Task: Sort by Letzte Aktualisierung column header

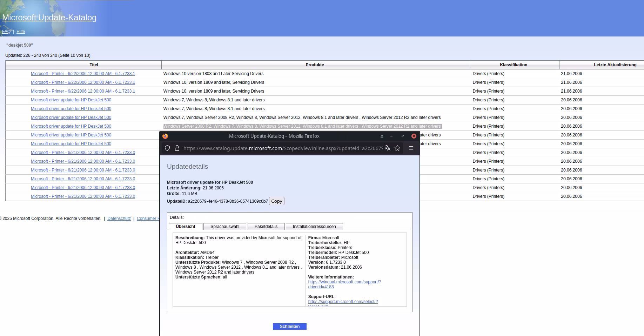Action: (615, 65)
